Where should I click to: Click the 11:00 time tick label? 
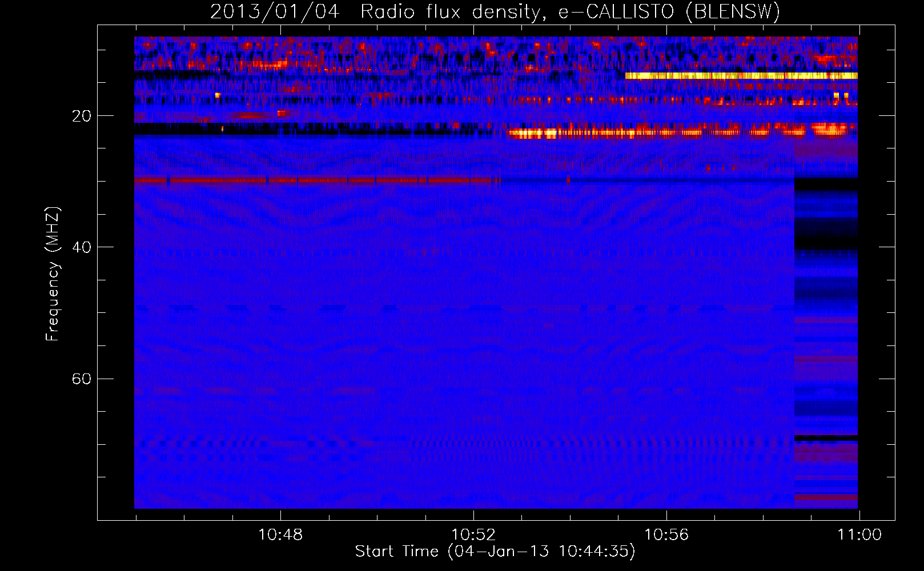(859, 535)
